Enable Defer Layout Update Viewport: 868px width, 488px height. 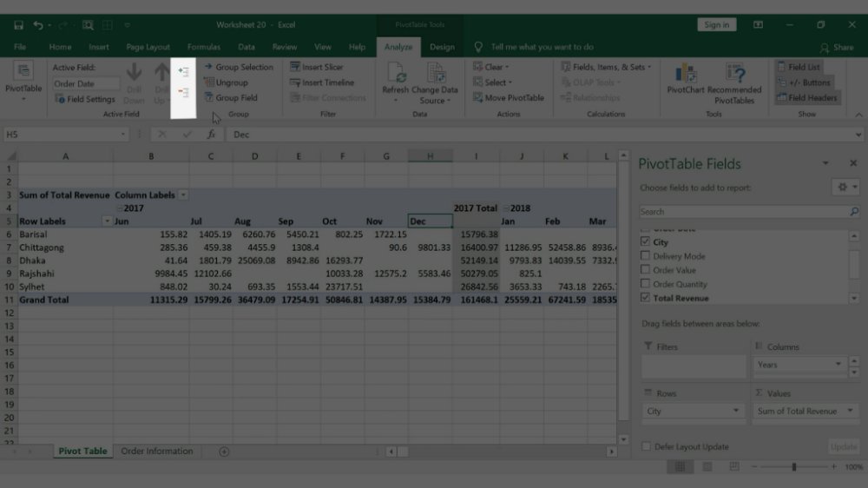(x=646, y=446)
